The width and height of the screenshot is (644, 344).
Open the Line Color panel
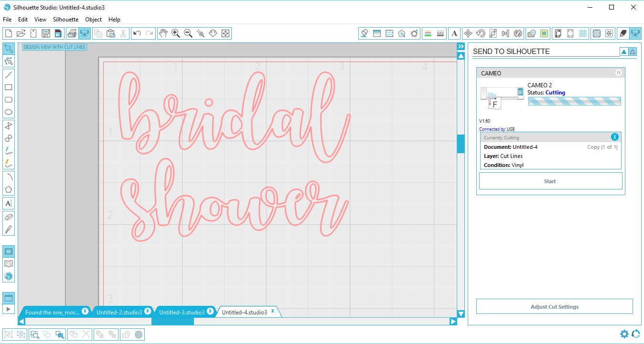(428, 33)
